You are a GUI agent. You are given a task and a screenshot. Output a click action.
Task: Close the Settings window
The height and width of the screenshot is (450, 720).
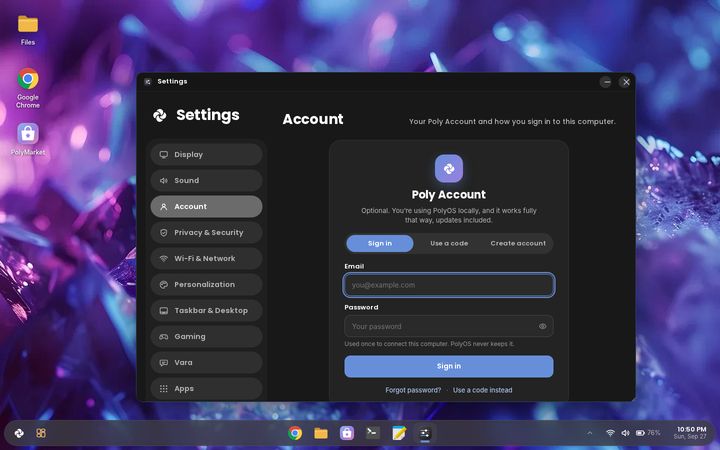pos(625,82)
